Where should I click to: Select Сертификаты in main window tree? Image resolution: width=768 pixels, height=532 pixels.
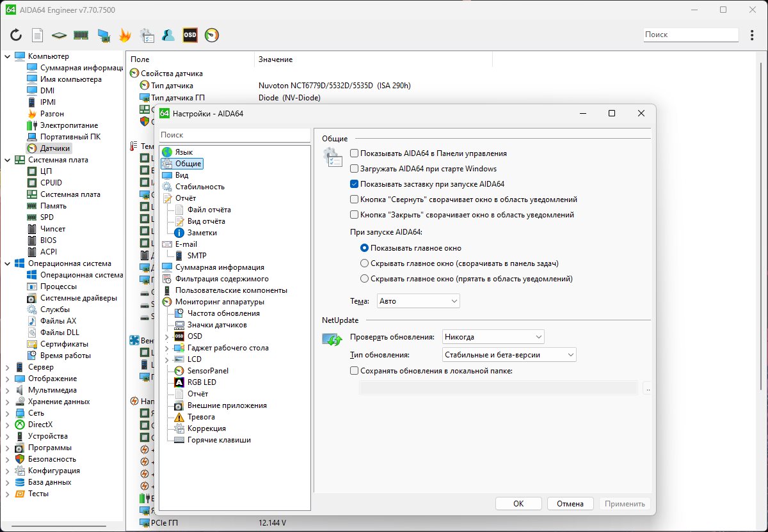coord(58,344)
